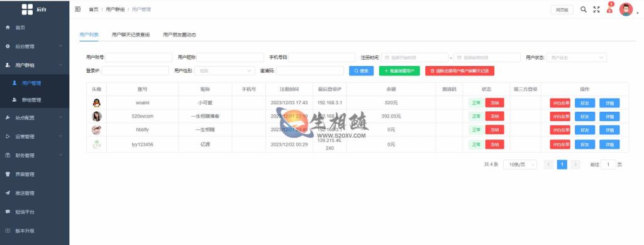Focus the 用户昵称 input field
This screenshot has height=245, width=644.
(x=230, y=57)
